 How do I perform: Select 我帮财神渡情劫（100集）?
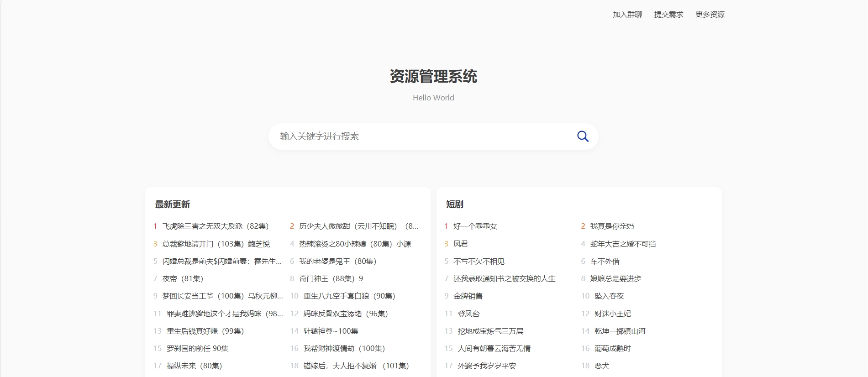[344, 348]
